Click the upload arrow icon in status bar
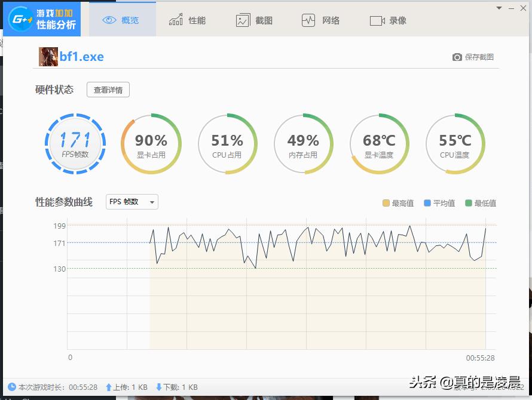 pos(108,387)
